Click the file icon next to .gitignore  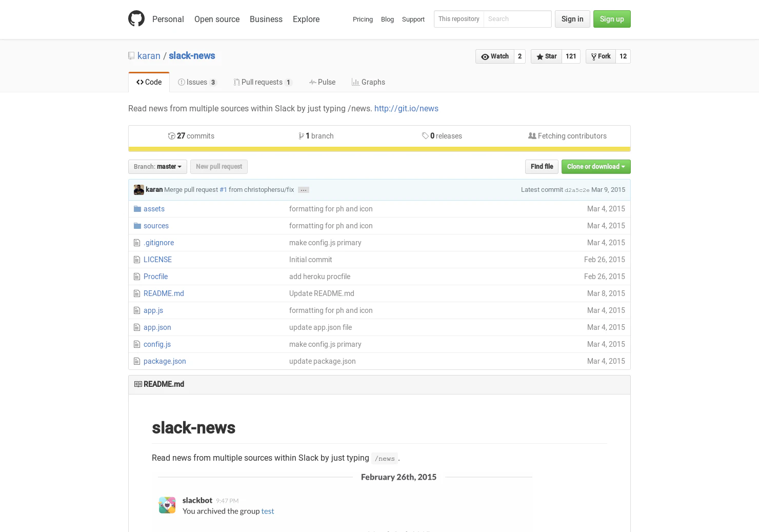(137, 243)
